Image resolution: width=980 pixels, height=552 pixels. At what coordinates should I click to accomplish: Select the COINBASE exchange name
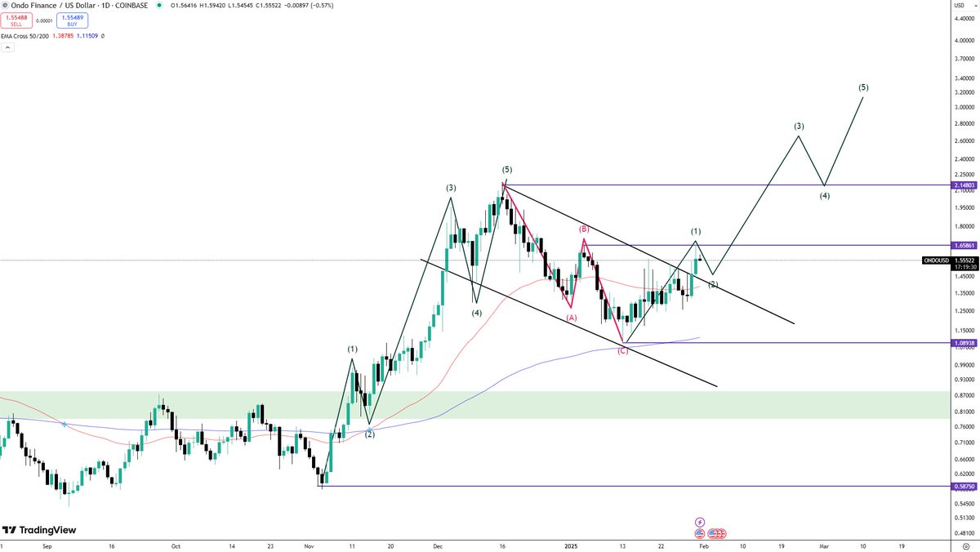[x=131, y=6]
